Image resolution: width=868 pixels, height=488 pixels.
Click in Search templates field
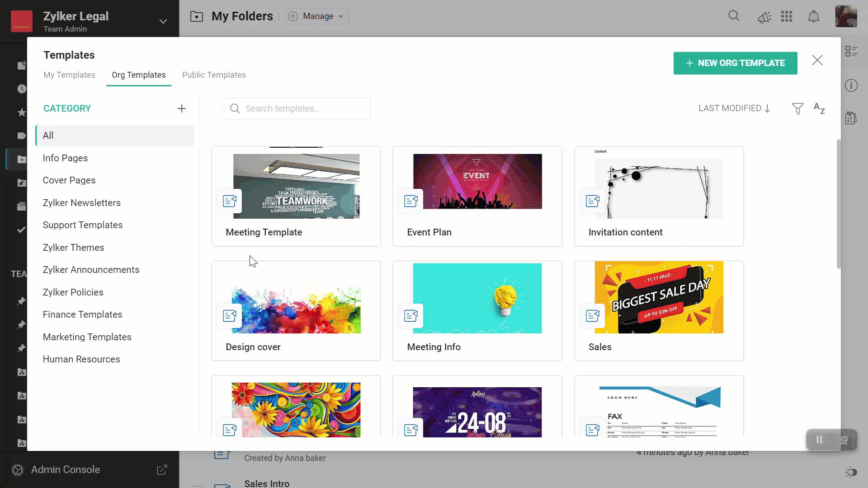(297, 108)
